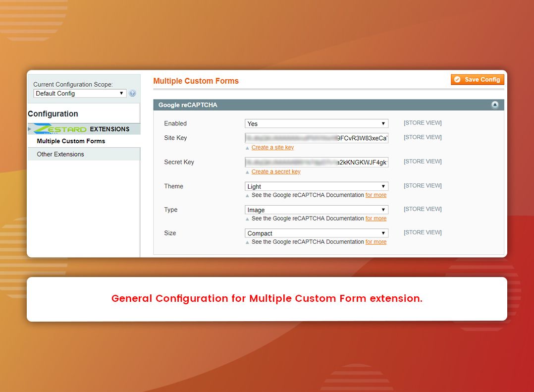Click the help globe icon beside scope dropdown
The image size is (534, 392).
132,93
